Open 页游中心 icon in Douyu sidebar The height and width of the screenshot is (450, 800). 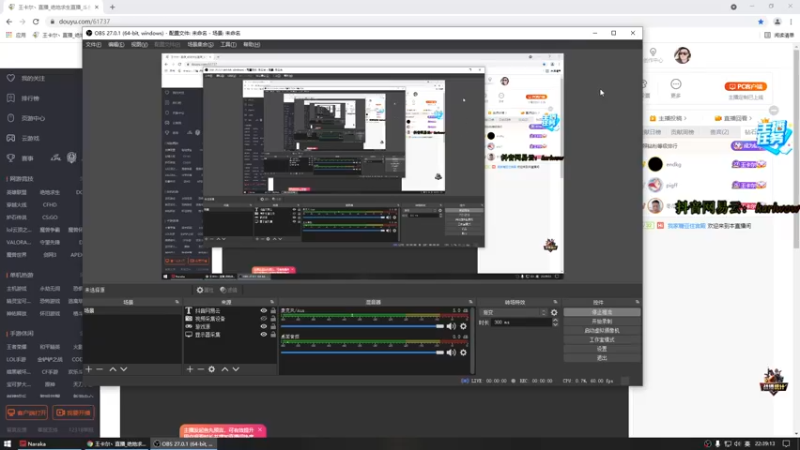point(11,118)
